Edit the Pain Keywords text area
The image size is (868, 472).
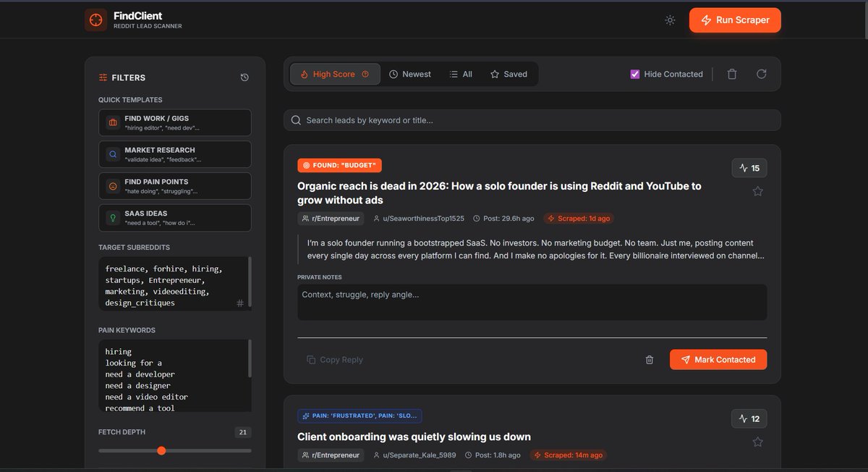tap(175, 376)
